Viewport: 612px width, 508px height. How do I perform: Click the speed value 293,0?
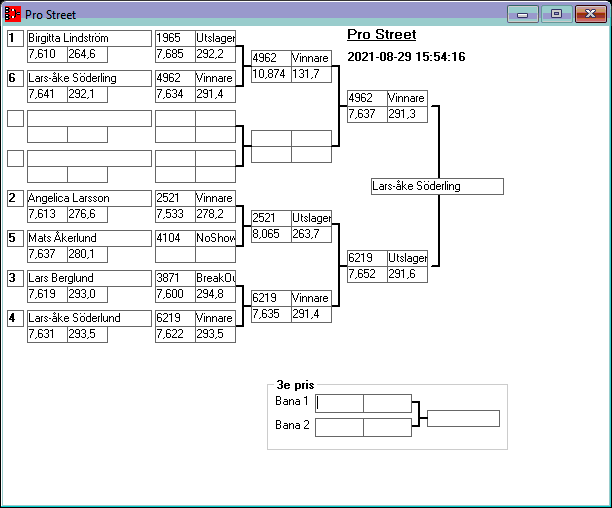tap(87, 294)
